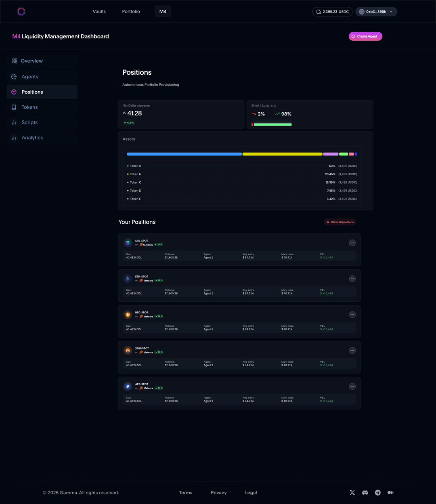Switch to the Portfolio tab
This screenshot has height=504, width=436.
pos(131,11)
